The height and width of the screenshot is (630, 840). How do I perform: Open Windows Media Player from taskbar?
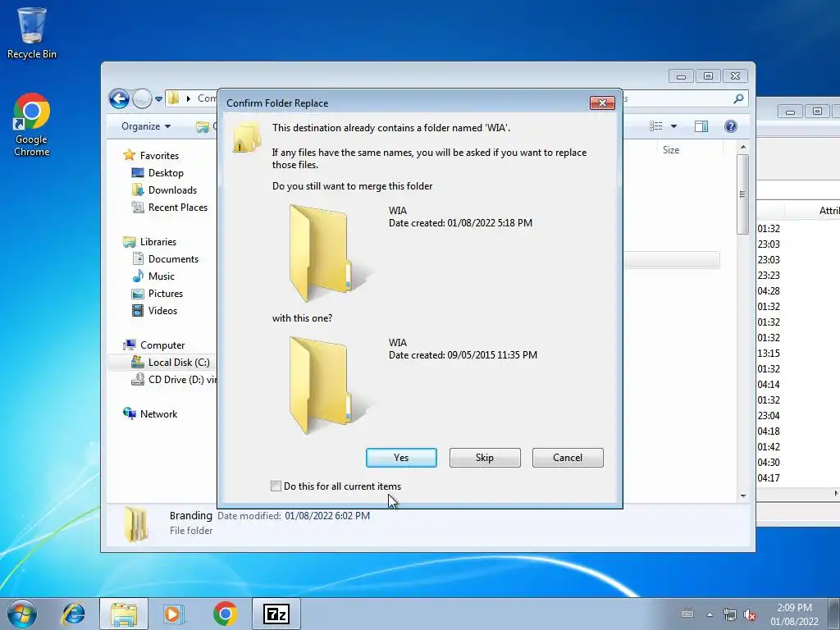[x=173, y=614]
